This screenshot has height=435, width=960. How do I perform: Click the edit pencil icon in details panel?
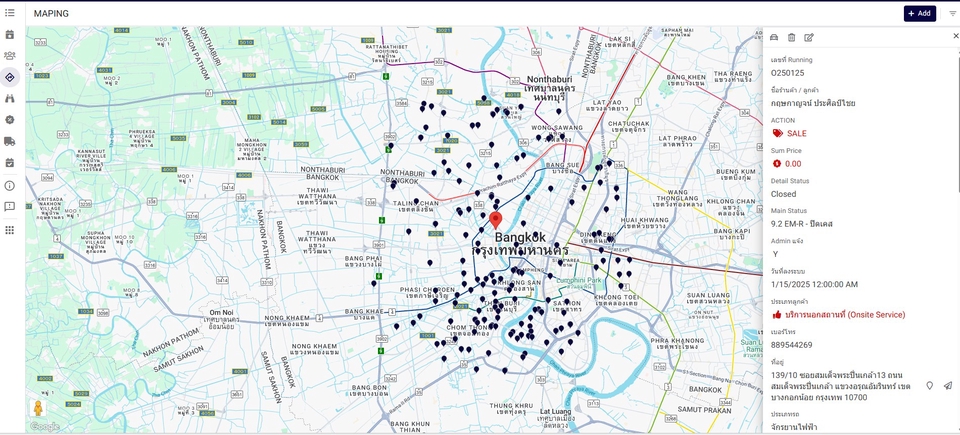(809, 37)
